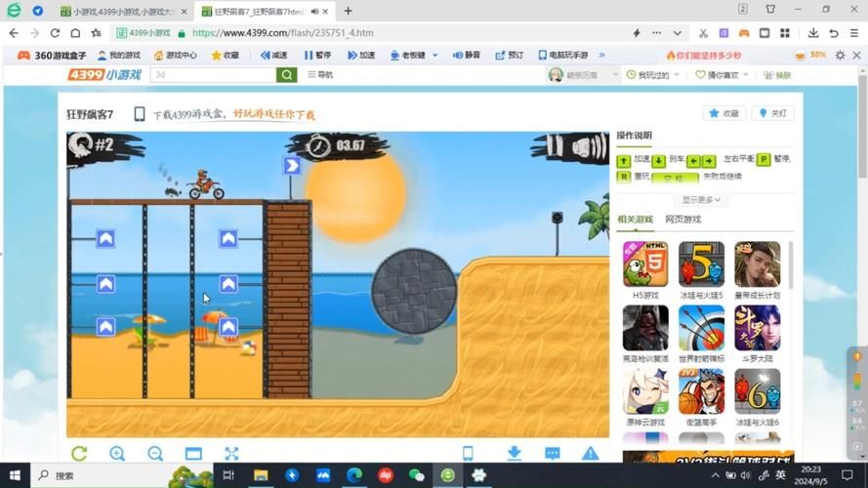868x488 pixels.
Task: Click the page vertical scrollbar
Action: click(862, 127)
